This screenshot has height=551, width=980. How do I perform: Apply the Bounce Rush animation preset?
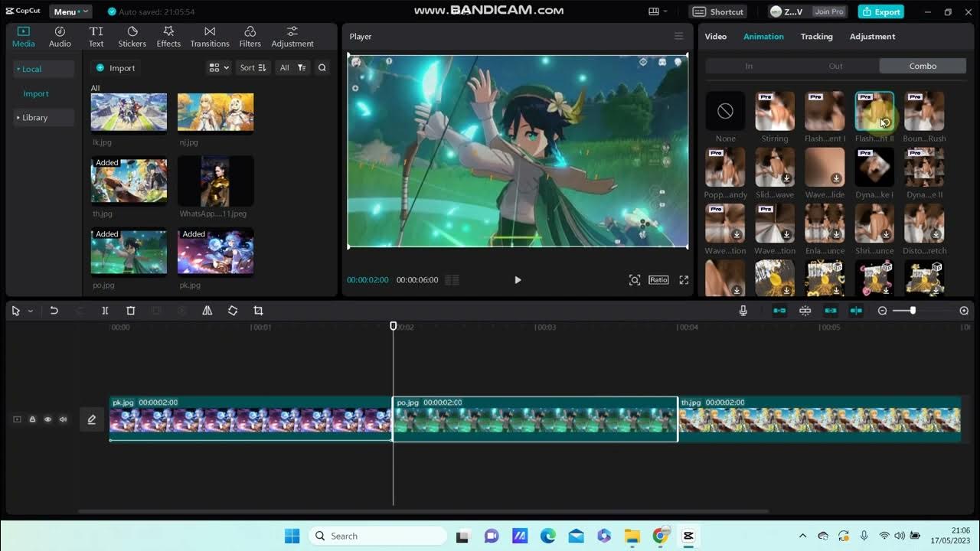click(x=924, y=112)
